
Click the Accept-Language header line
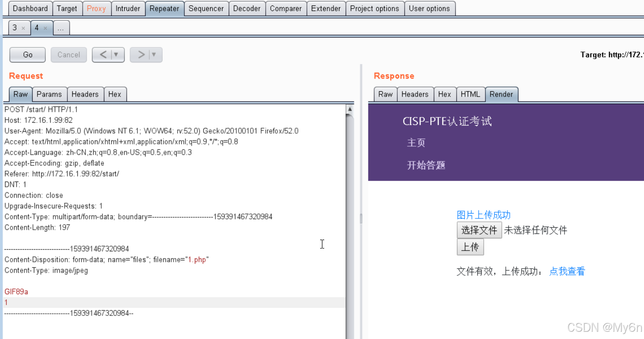coord(98,153)
